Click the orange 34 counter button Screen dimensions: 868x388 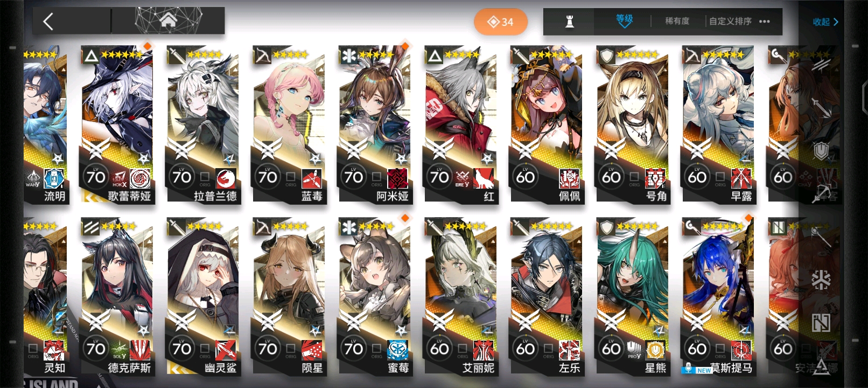coord(501,22)
